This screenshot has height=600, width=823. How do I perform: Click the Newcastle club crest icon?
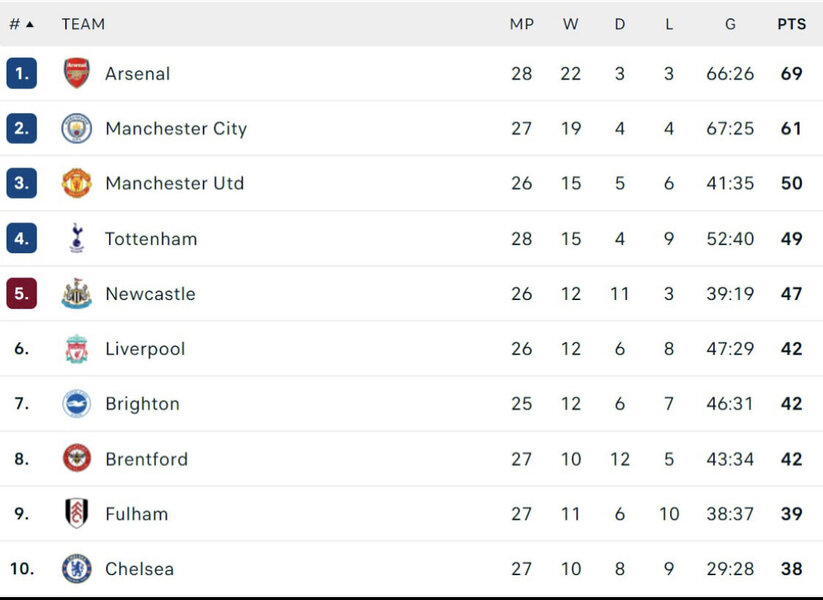tap(77, 294)
